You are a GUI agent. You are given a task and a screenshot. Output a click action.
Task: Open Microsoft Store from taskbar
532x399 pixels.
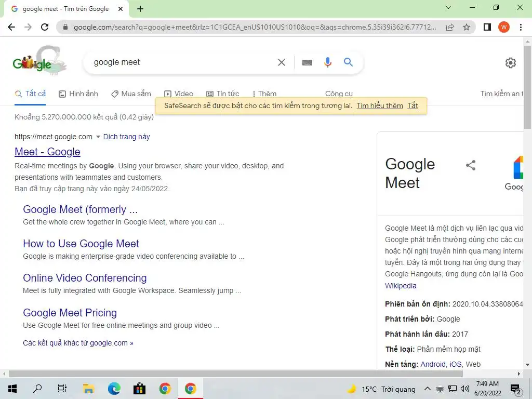click(139, 389)
